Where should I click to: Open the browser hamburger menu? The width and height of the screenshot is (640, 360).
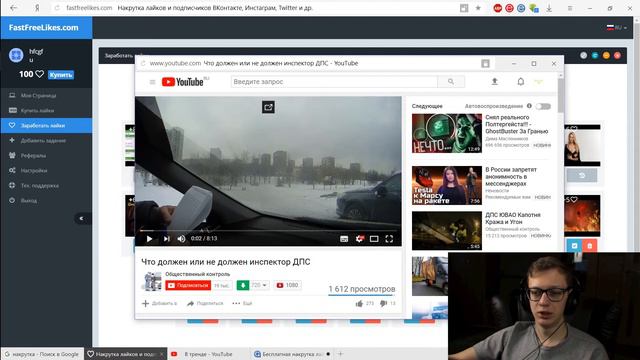(x=570, y=8)
